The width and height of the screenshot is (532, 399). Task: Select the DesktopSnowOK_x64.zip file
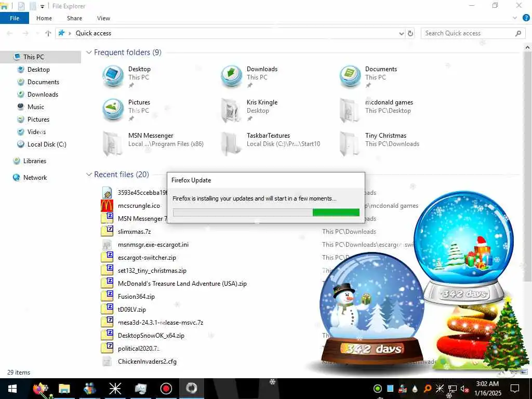(151, 336)
